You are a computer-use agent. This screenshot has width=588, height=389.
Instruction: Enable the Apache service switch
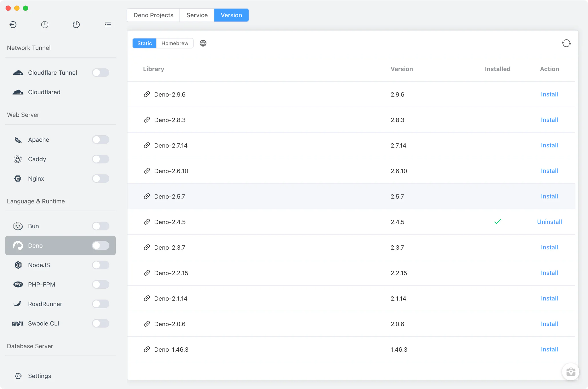[x=100, y=140]
